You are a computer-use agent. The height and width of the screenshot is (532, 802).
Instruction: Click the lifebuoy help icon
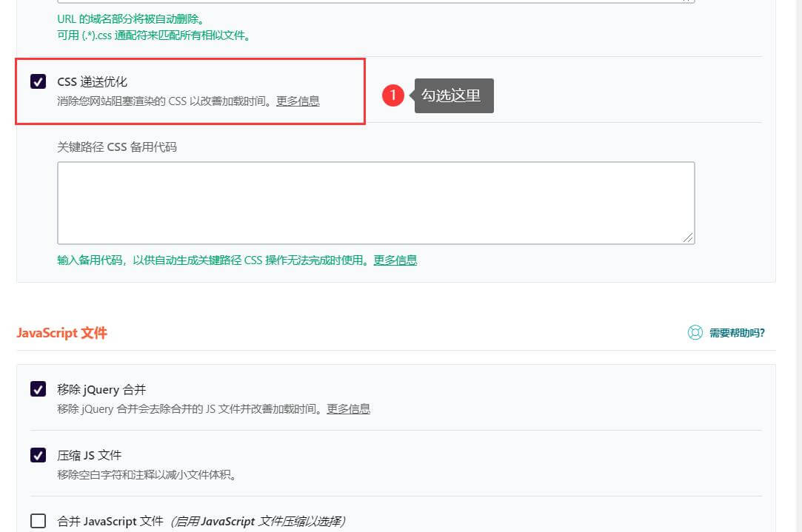coord(695,333)
